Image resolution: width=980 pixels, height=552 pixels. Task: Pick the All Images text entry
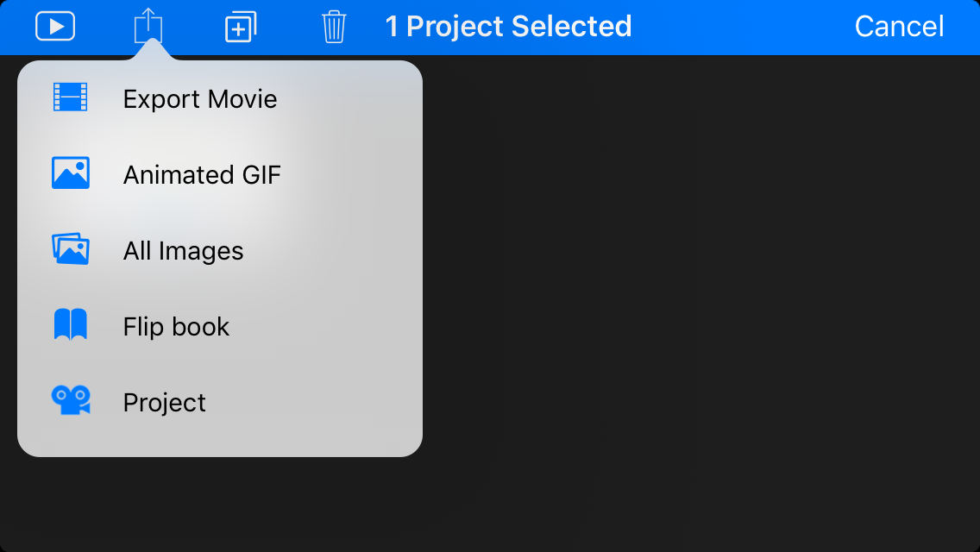click(x=183, y=251)
